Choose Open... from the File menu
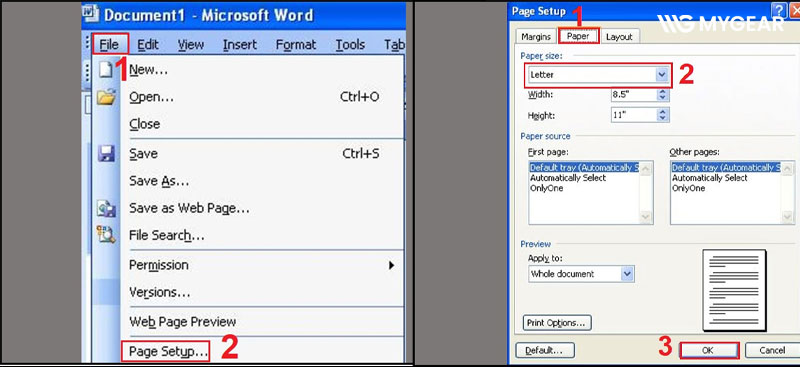Image resolution: width=800 pixels, height=367 pixels. pos(152,96)
